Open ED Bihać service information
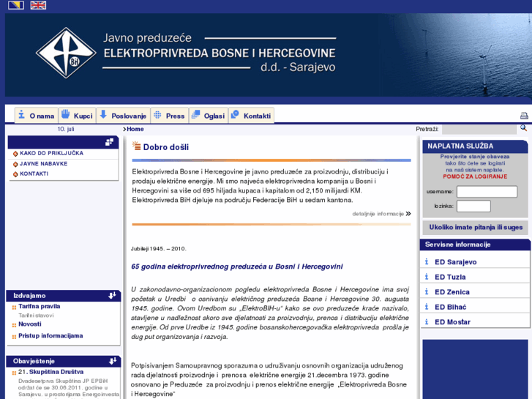 pyautogui.click(x=451, y=307)
